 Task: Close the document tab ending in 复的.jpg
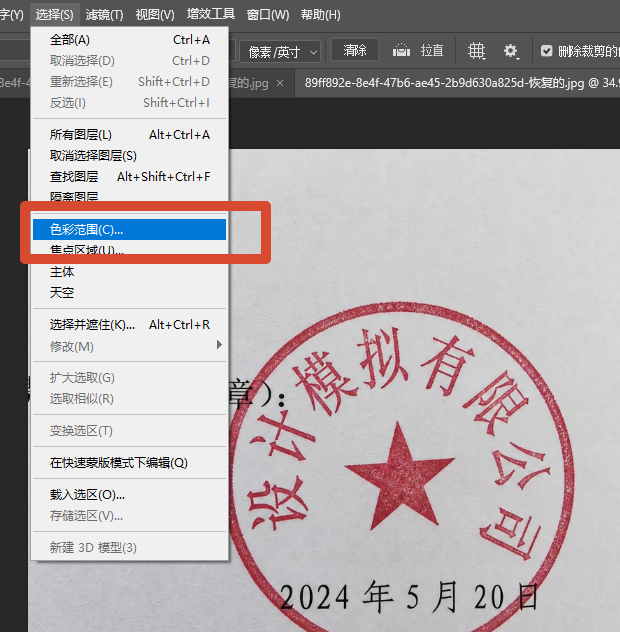[x=280, y=83]
